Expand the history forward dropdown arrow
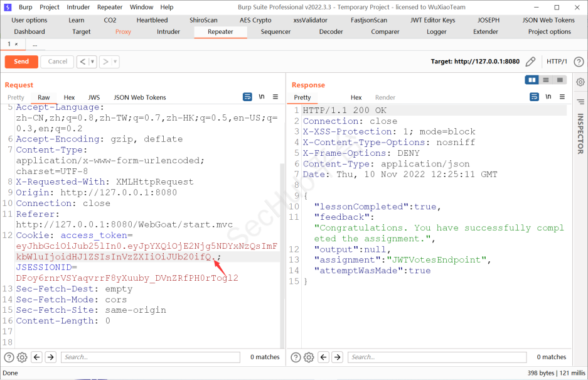588x380 pixels. [x=115, y=62]
